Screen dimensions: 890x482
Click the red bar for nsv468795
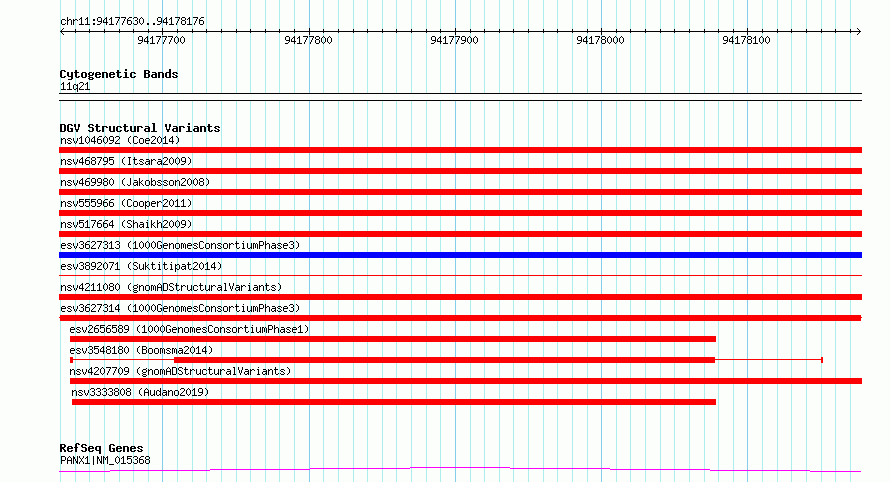460,171
